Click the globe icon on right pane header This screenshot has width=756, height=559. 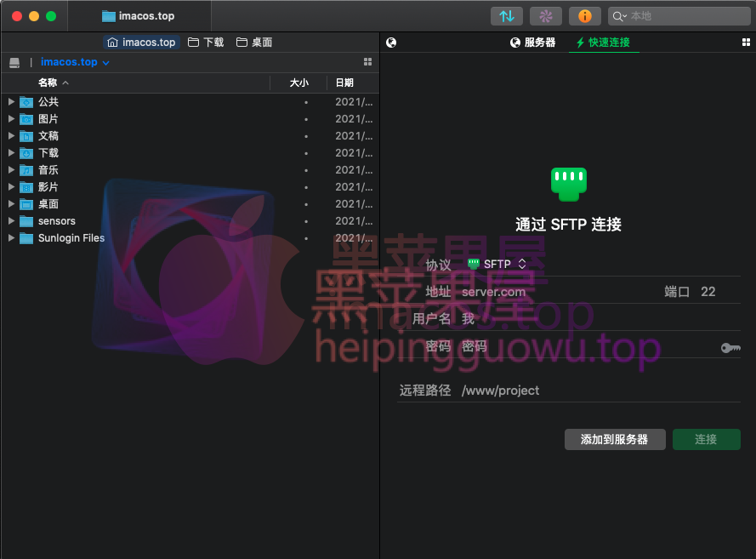point(390,42)
